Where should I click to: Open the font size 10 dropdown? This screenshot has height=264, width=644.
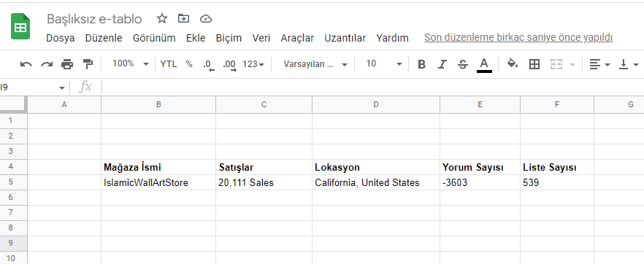click(x=384, y=64)
